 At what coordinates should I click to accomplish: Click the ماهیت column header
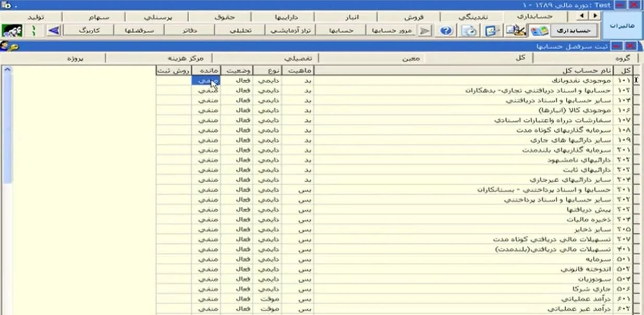click(299, 70)
